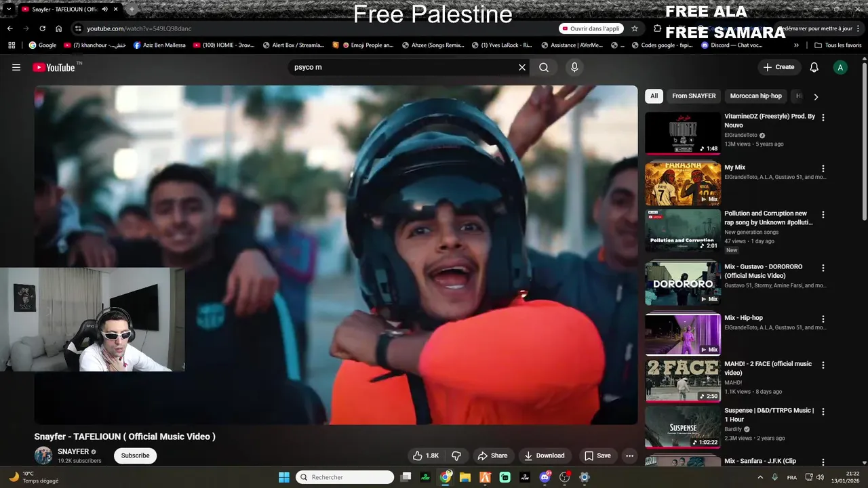Subscribe to SNAYFER channel
The image size is (868, 488).
pos(135,455)
